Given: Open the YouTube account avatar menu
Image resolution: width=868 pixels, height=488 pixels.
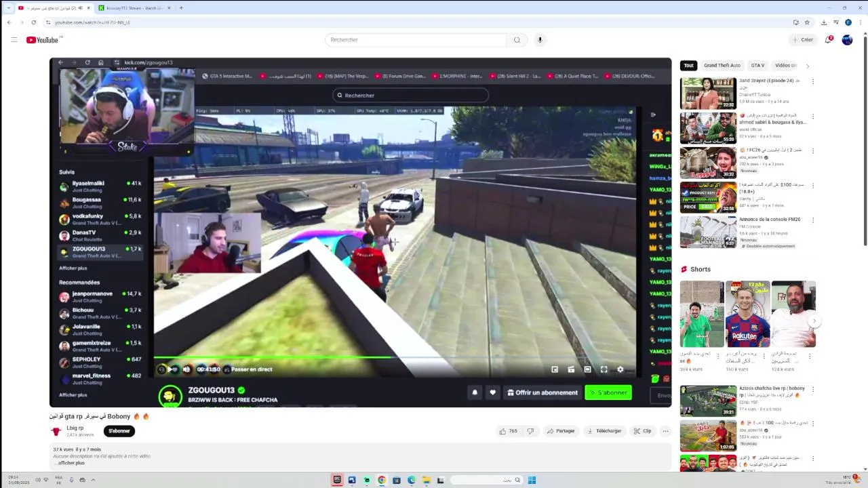Looking at the screenshot, I should click(x=847, y=40).
